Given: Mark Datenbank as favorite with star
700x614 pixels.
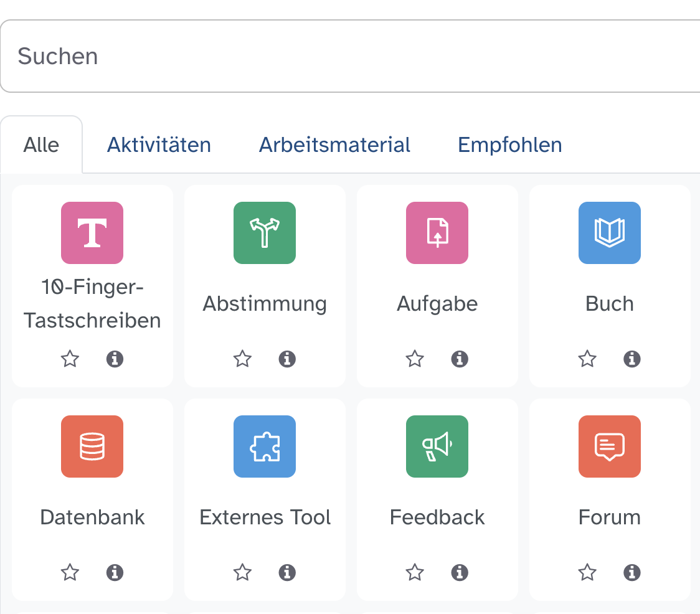Looking at the screenshot, I should click(x=70, y=572).
